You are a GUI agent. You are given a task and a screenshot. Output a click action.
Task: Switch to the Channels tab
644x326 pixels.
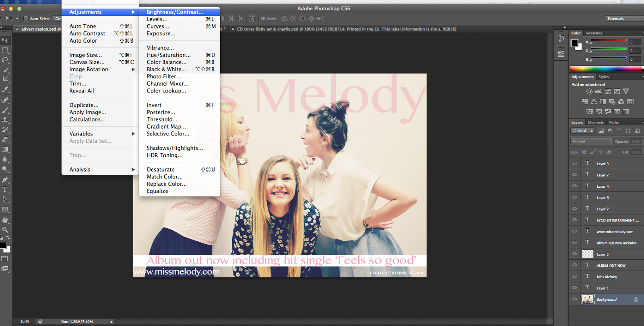pos(595,122)
